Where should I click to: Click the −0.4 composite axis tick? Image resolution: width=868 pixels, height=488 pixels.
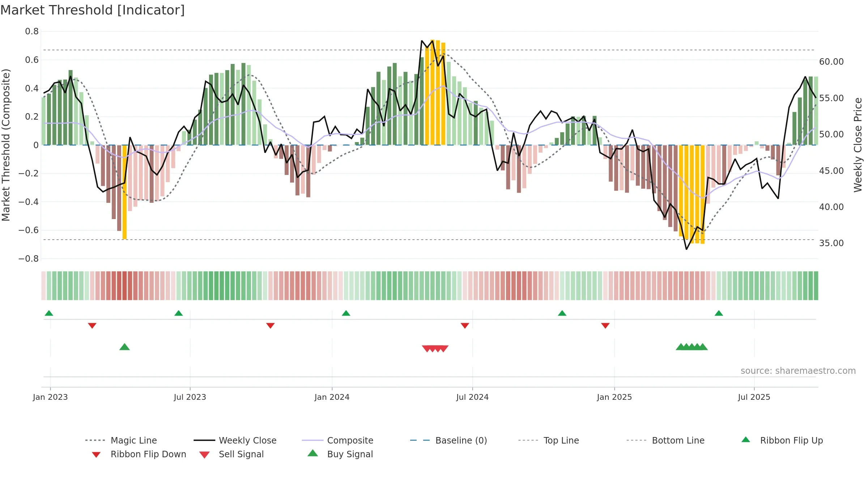29,202
